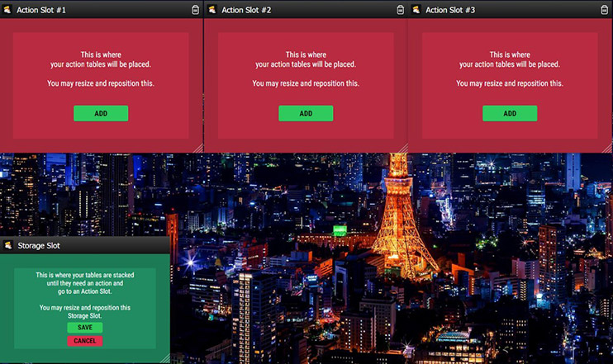Click the app logo in Action Slot #2 title bar
The image size is (613, 364).
tap(212, 10)
